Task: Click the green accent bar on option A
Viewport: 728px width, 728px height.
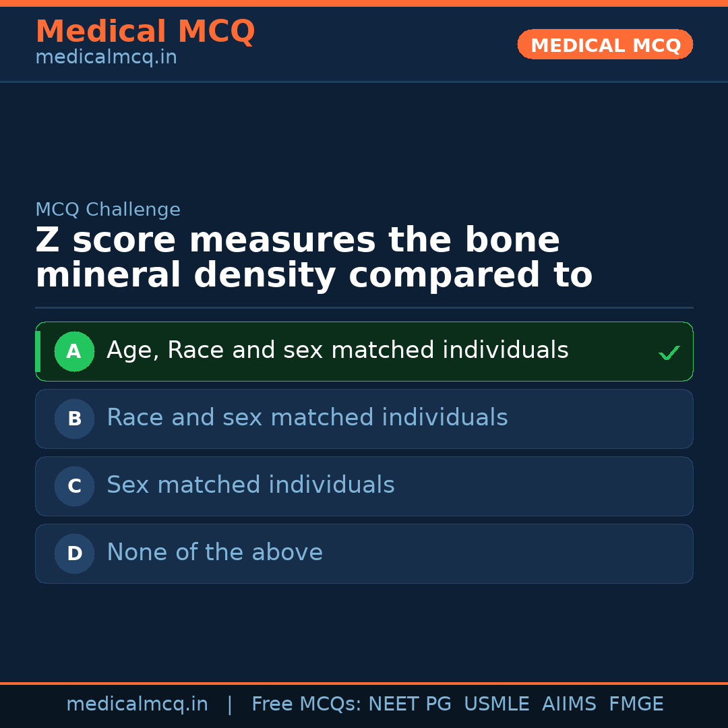Action: [38, 351]
